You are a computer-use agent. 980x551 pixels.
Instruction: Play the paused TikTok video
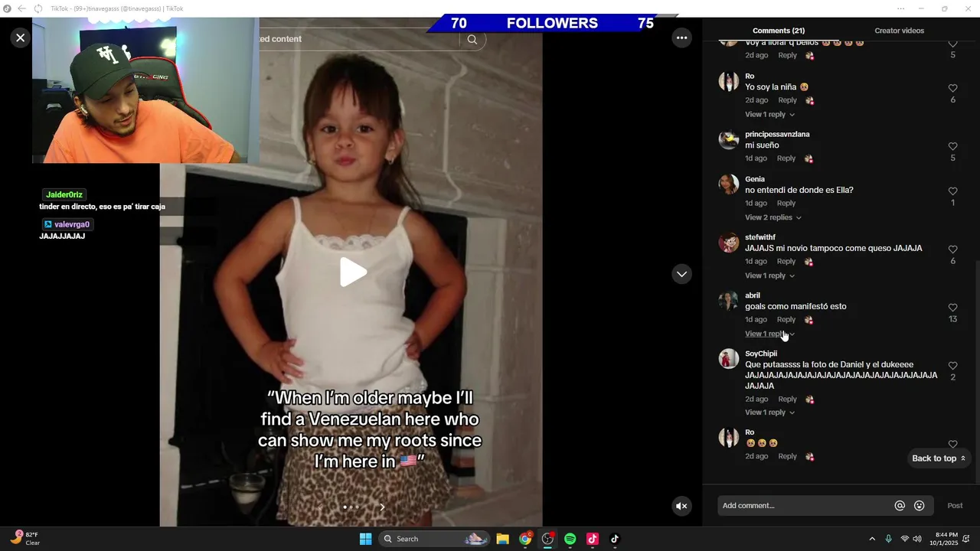tap(352, 272)
